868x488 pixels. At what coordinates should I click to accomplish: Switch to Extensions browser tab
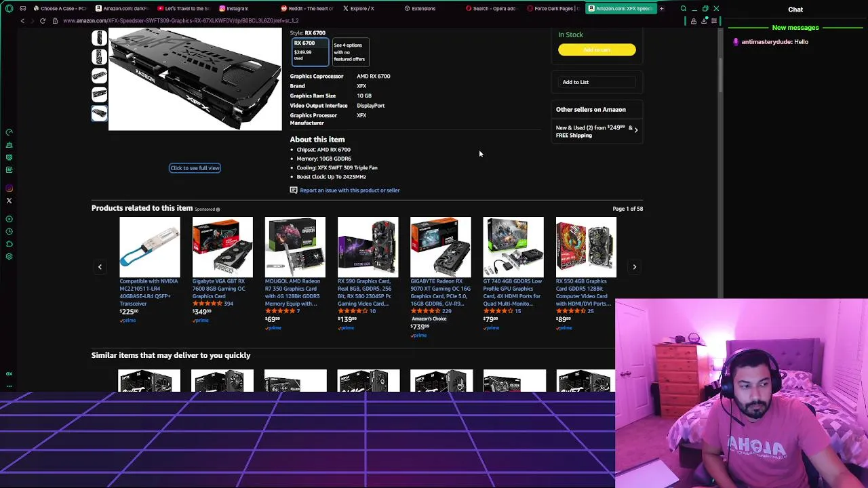pos(431,8)
